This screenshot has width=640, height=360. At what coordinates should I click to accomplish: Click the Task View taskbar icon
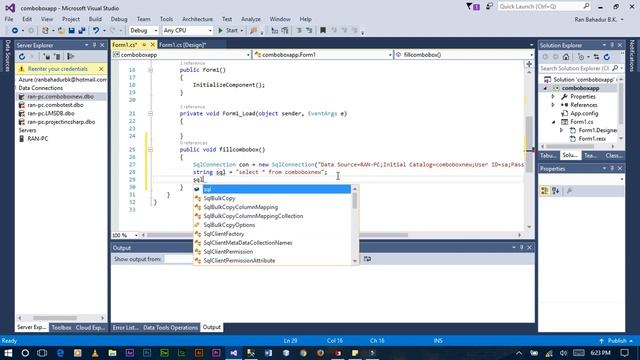coord(42,353)
